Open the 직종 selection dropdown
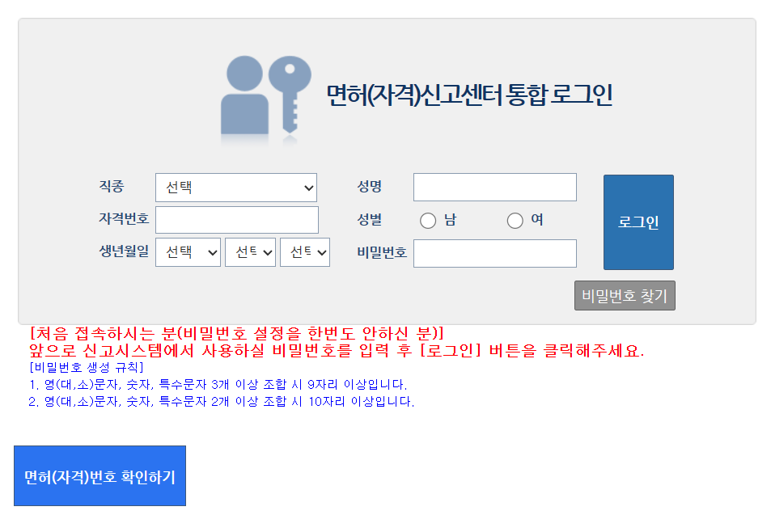Image resolution: width=771 pixels, height=532 pixels. pos(235,187)
